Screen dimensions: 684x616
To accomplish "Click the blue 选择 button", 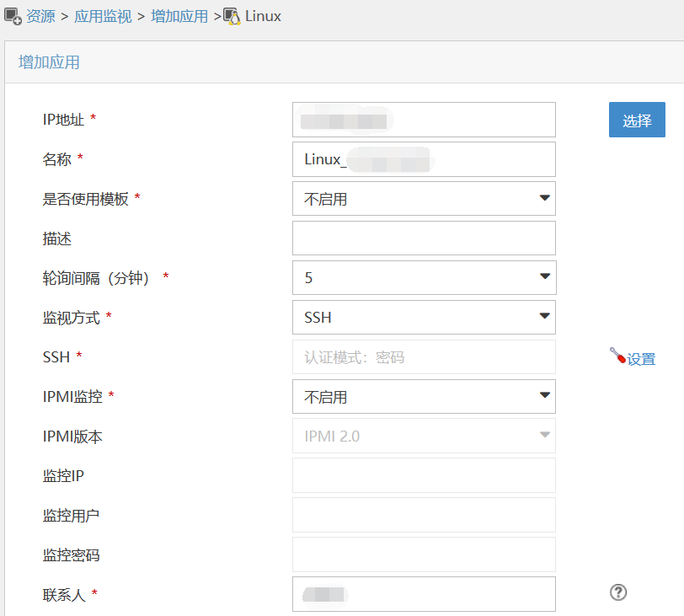I will click(x=637, y=120).
